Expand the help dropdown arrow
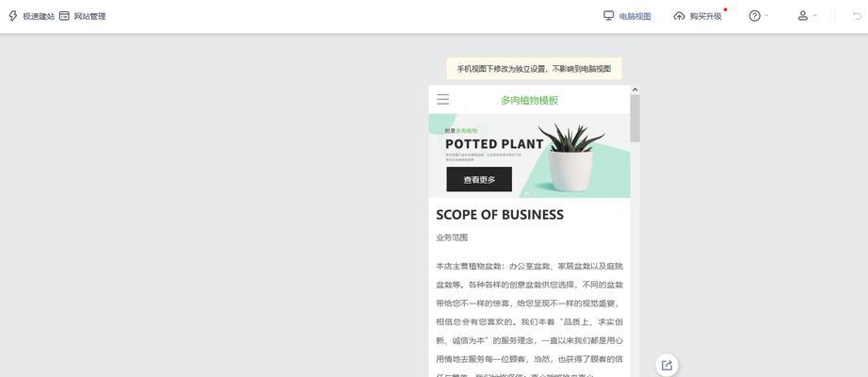The height and width of the screenshot is (377, 868). click(x=766, y=16)
